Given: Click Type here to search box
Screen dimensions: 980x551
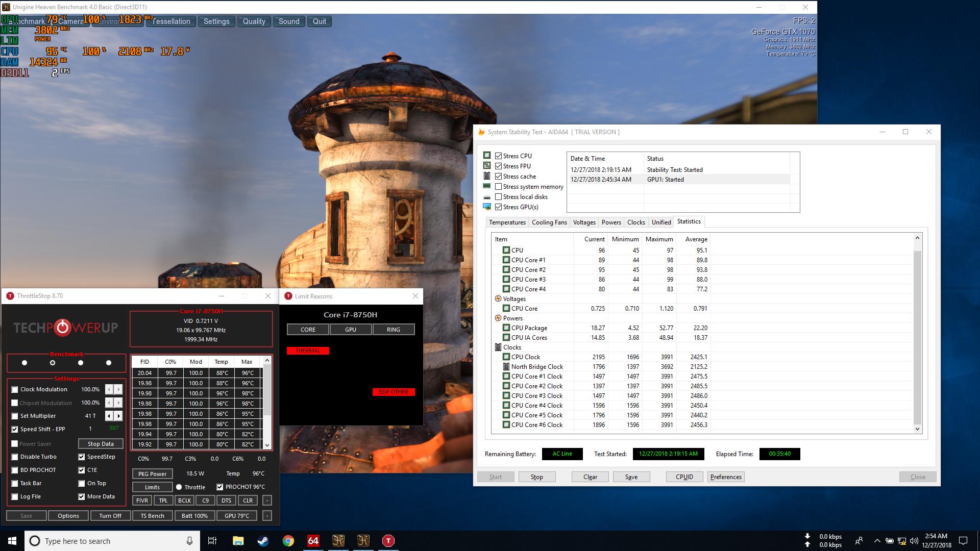Looking at the screenshot, I should click(x=112, y=541).
